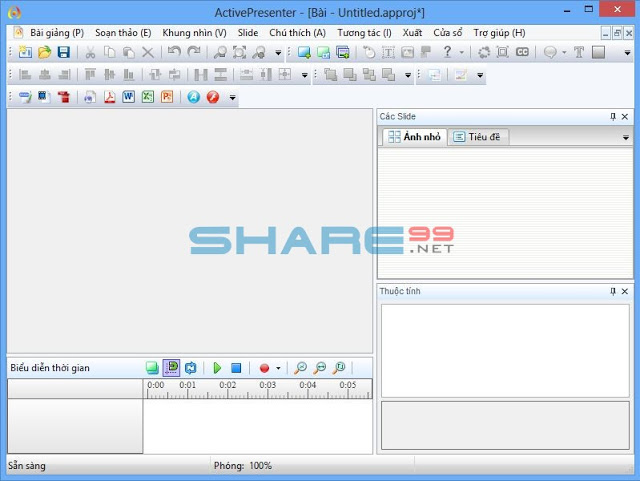Zoom in on the timeline
Viewport: 640px width, 481px height.
tap(300, 367)
